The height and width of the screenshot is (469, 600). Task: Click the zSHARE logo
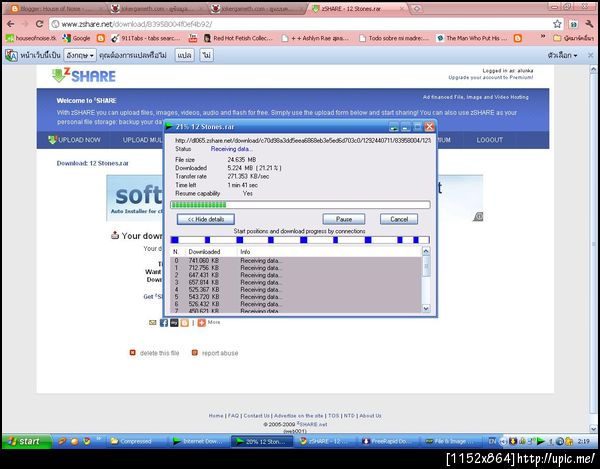(84, 75)
